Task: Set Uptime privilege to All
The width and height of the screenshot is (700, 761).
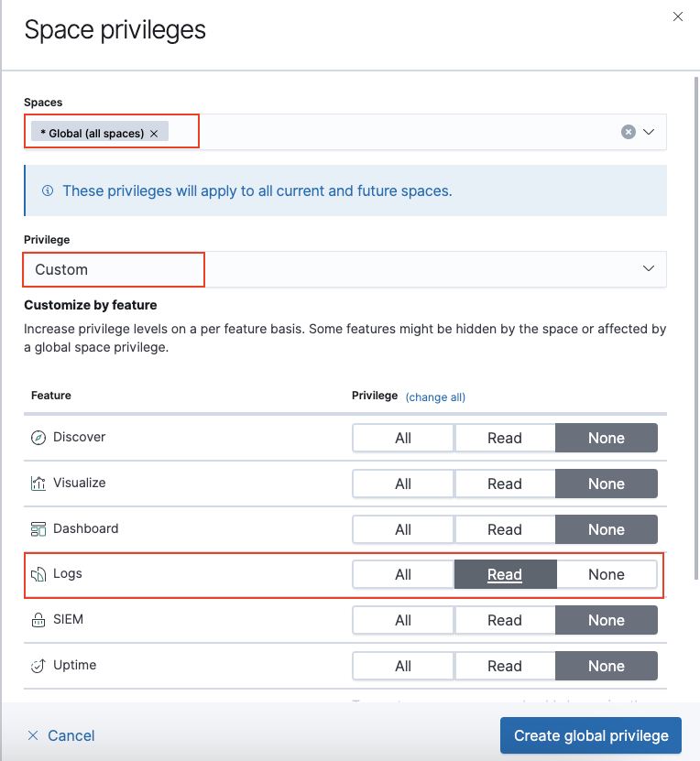Action: pos(403,666)
